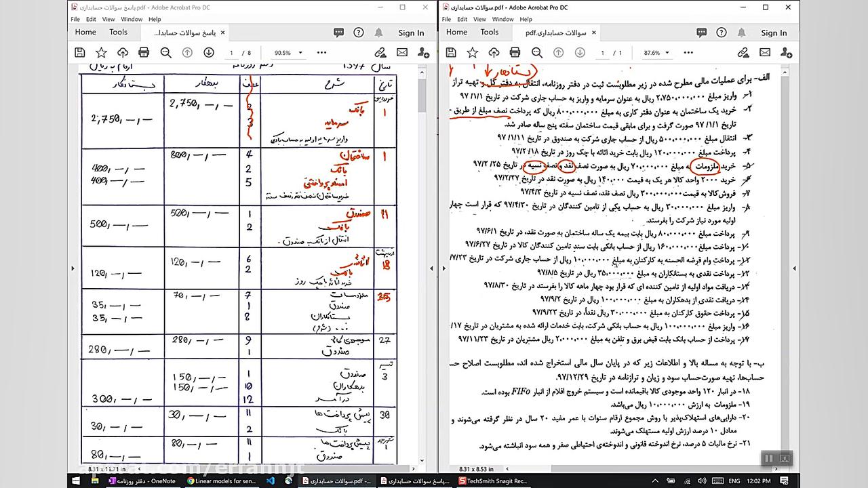Go to next page in the left document
Screen dimensions: 868x488
point(209,53)
